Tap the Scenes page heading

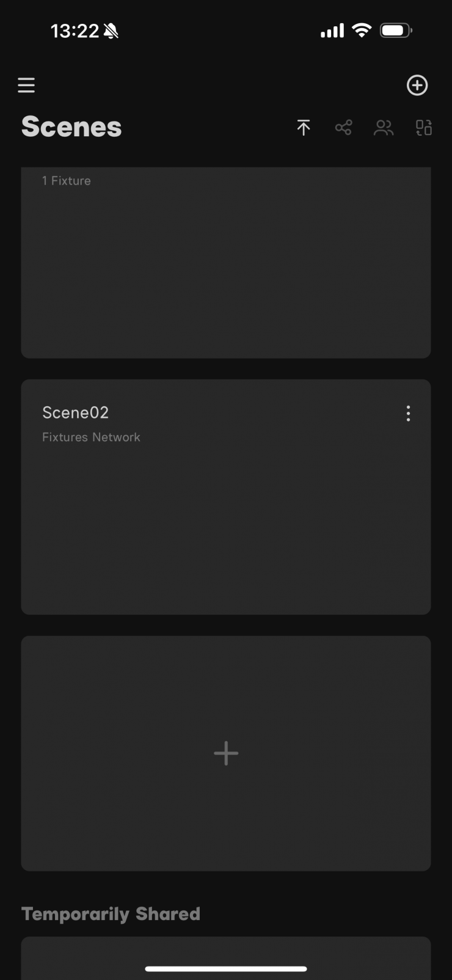(71, 126)
